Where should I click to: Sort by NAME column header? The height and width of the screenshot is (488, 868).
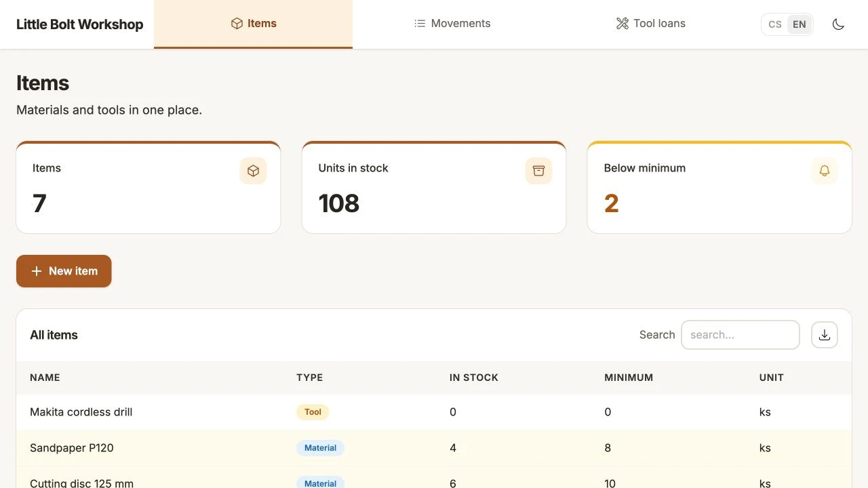coord(45,378)
